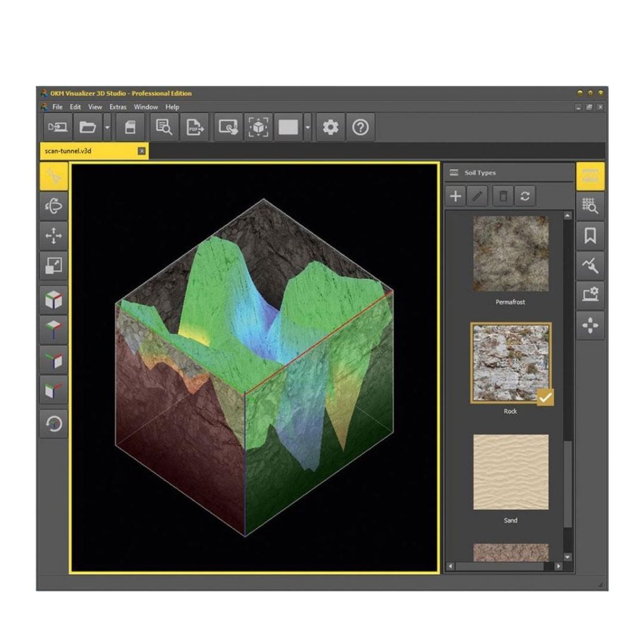Viewport: 644px width, 644px height.
Task: Open the bookmarks panel in the right sidebar
Action: click(590, 235)
